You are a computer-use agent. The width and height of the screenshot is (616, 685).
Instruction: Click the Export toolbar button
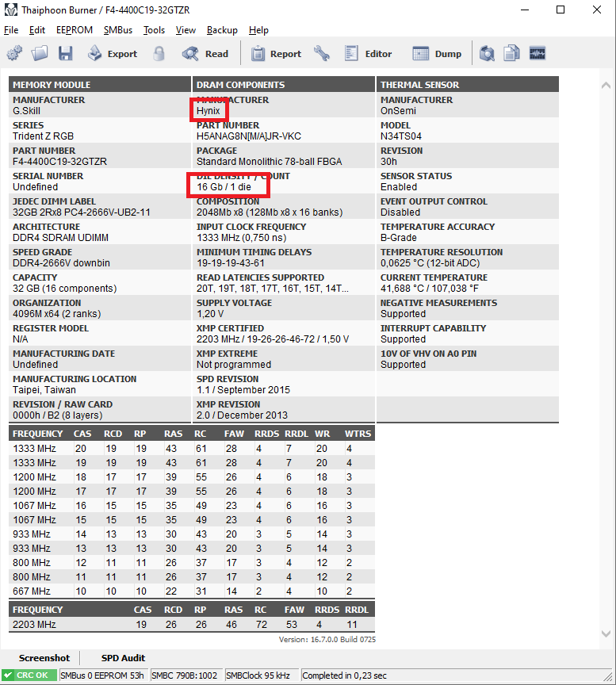point(113,54)
